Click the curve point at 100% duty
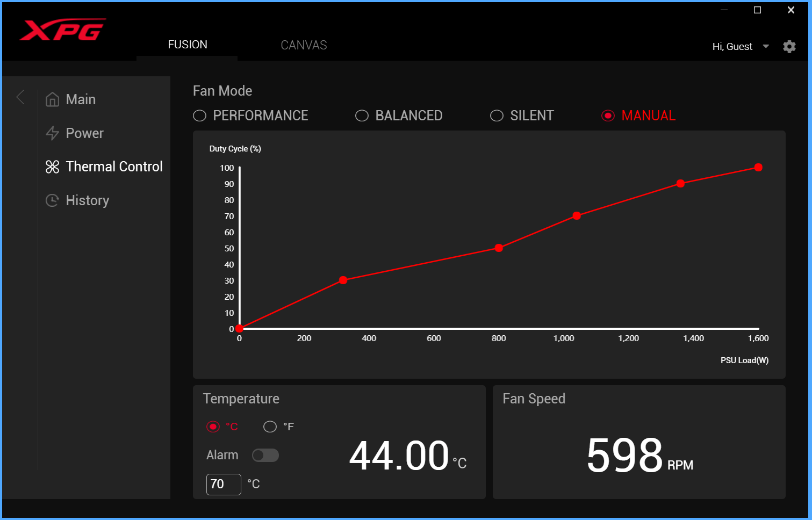Viewport: 812px width, 520px height. click(x=758, y=167)
